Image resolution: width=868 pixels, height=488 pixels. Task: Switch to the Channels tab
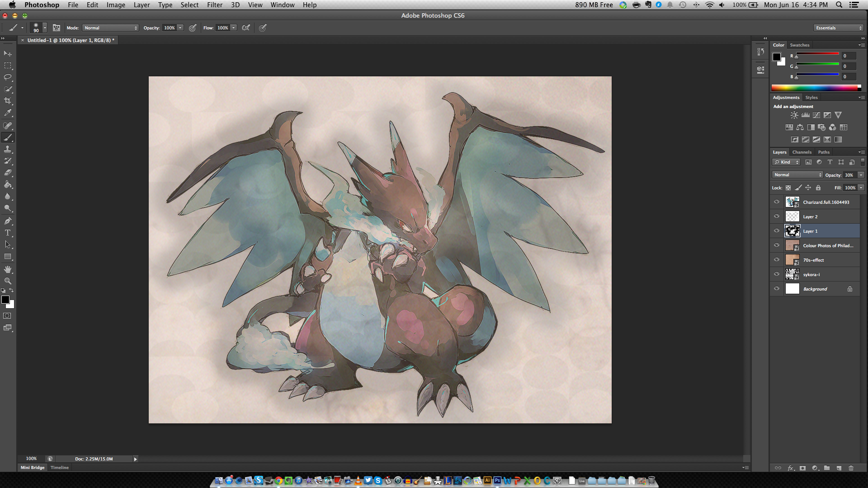802,152
